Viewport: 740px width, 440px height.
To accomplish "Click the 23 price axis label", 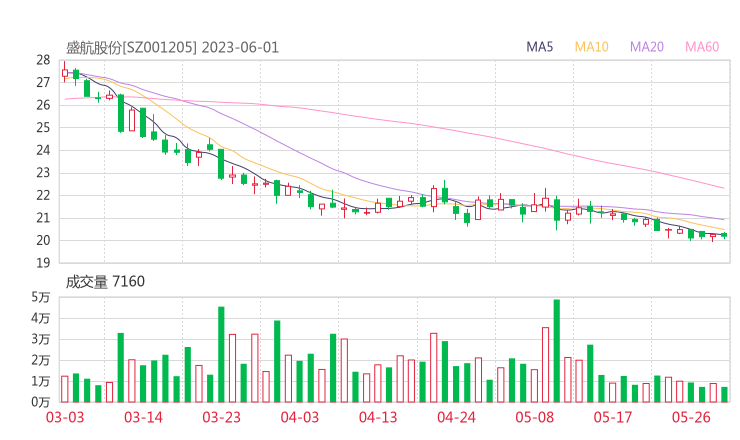I will [43, 173].
